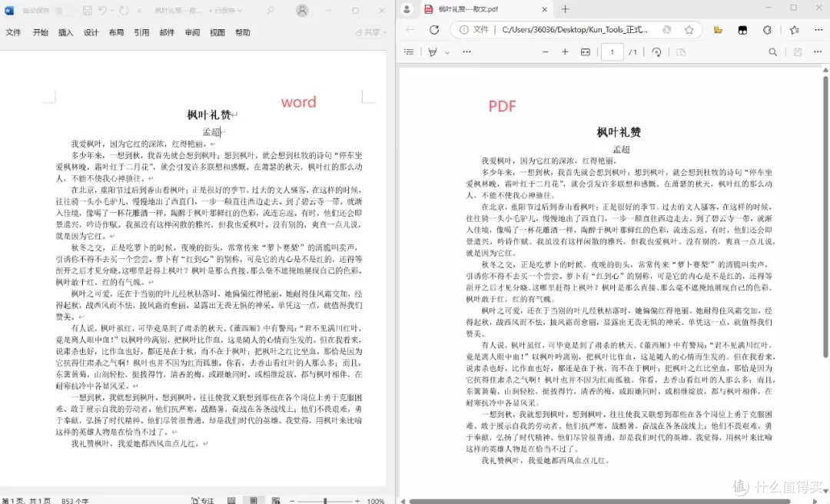Click the Open in Edge icon in address bar
830x504 pixels.
tap(667, 30)
